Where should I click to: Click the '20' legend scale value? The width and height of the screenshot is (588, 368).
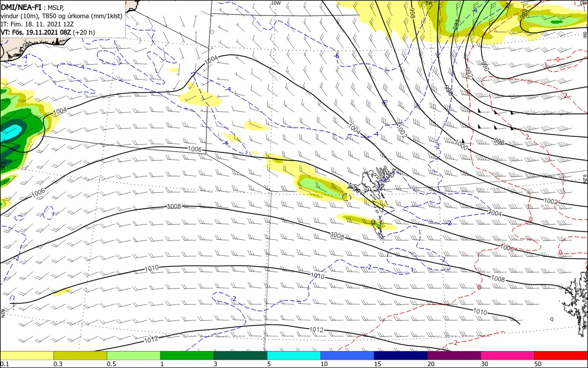click(431, 364)
